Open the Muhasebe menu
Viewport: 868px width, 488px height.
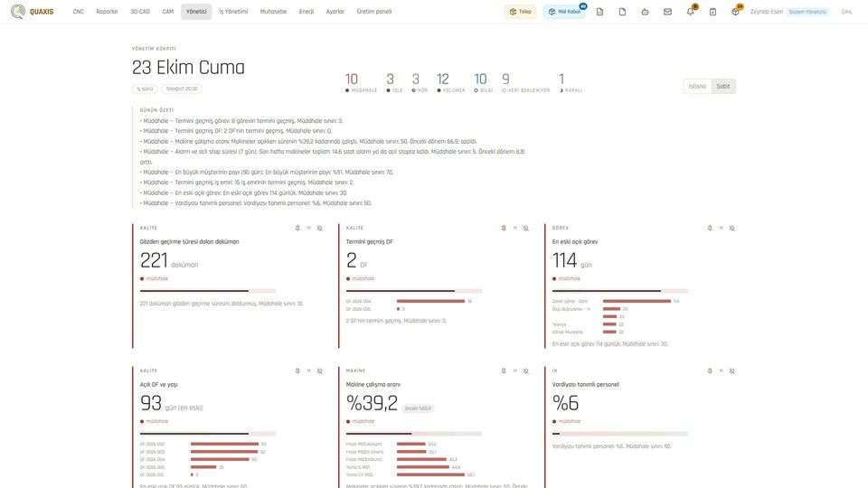[273, 12]
